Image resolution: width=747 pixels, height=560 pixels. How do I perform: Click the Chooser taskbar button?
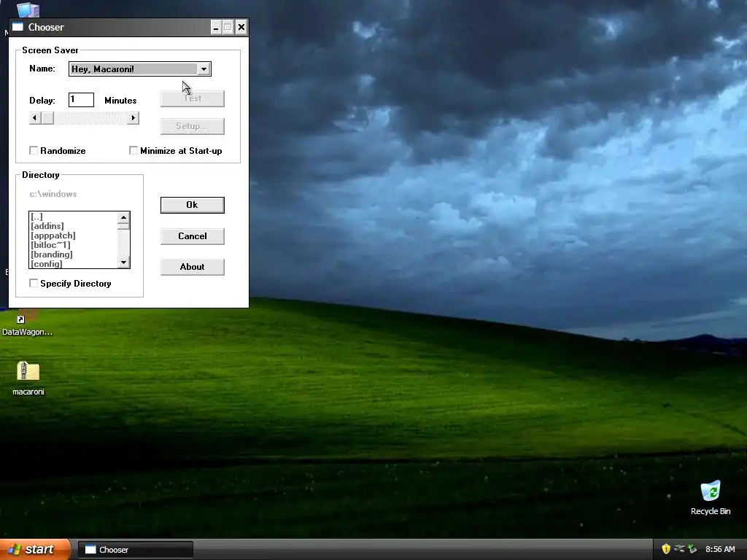pyautogui.click(x=136, y=550)
